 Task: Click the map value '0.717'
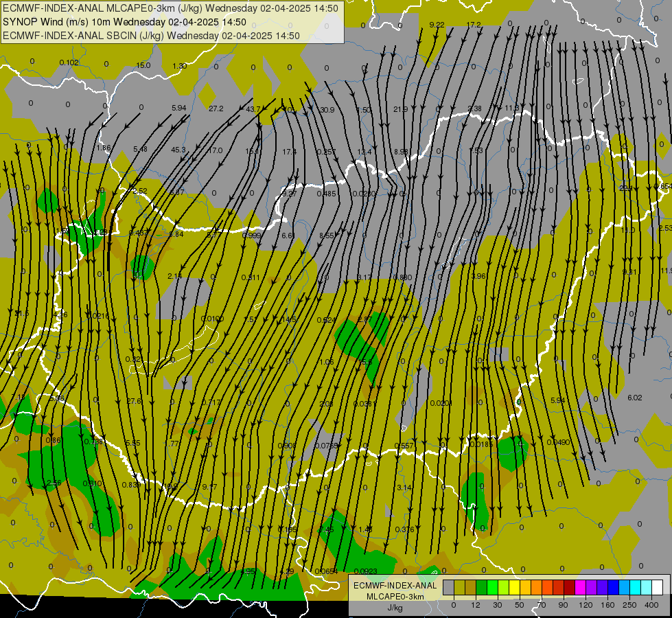(x=211, y=402)
